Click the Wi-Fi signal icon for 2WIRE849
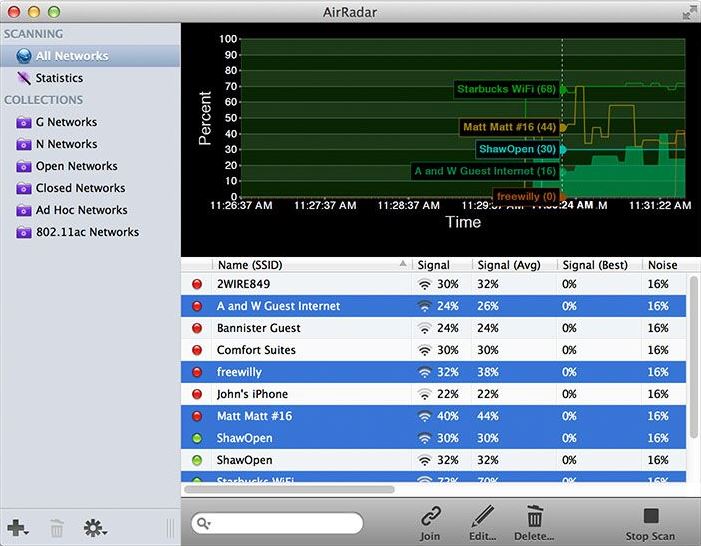The height and width of the screenshot is (546, 701). coord(424,284)
